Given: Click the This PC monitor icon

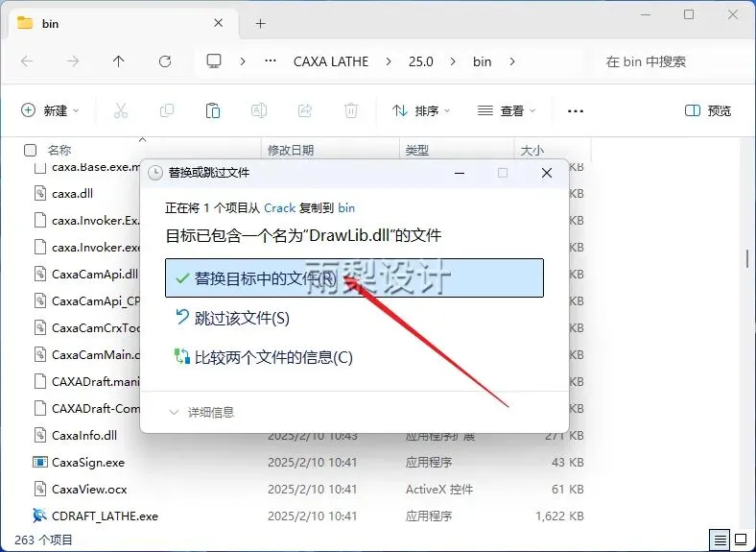Looking at the screenshot, I should click(x=214, y=61).
